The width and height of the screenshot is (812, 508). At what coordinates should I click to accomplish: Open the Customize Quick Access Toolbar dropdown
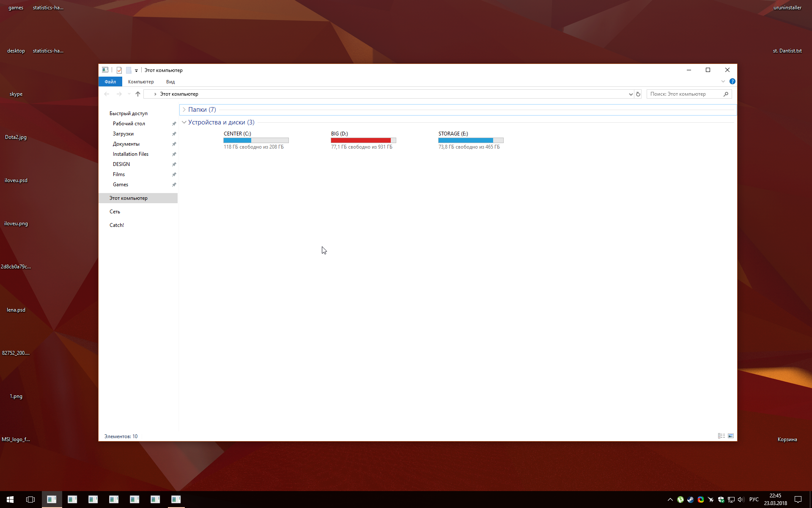[x=136, y=71]
